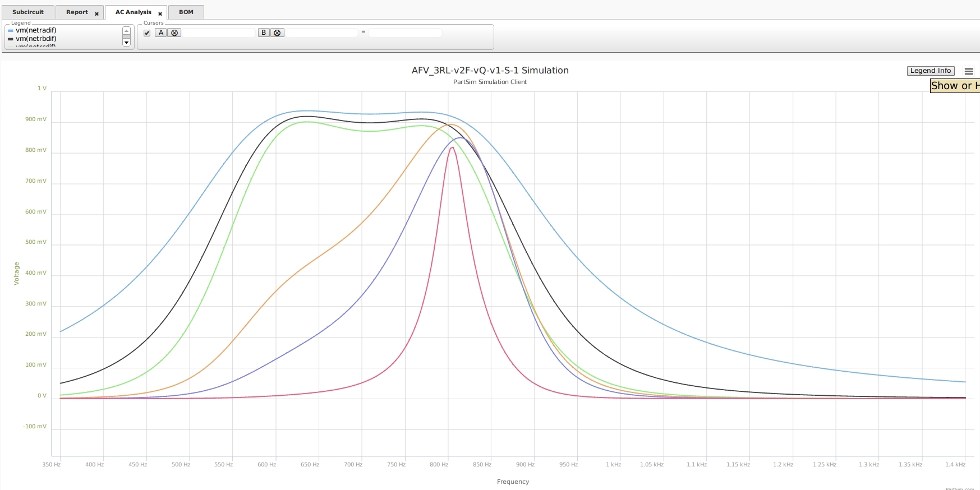Click the 800 Hz axis label
The height and width of the screenshot is (490, 980).
439,464
